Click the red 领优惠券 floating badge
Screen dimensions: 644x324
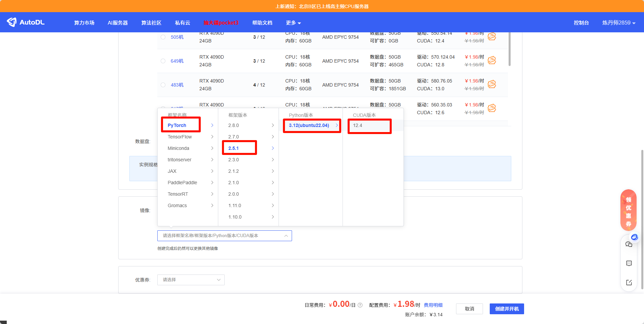(629, 210)
